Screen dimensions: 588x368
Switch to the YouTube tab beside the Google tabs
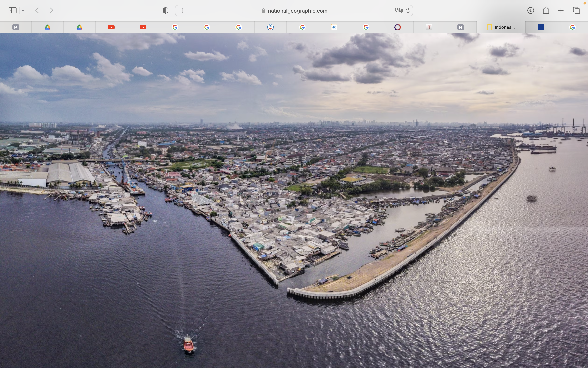(143, 27)
